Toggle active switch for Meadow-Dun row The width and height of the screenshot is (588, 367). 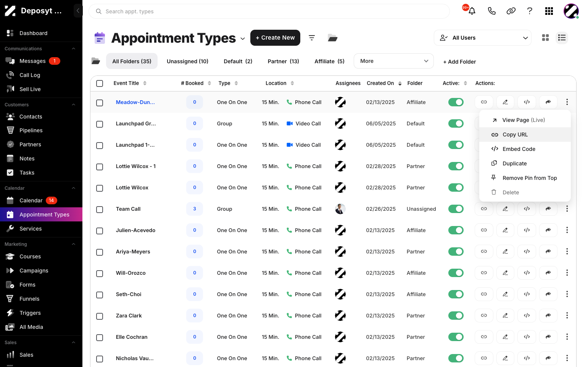click(456, 102)
